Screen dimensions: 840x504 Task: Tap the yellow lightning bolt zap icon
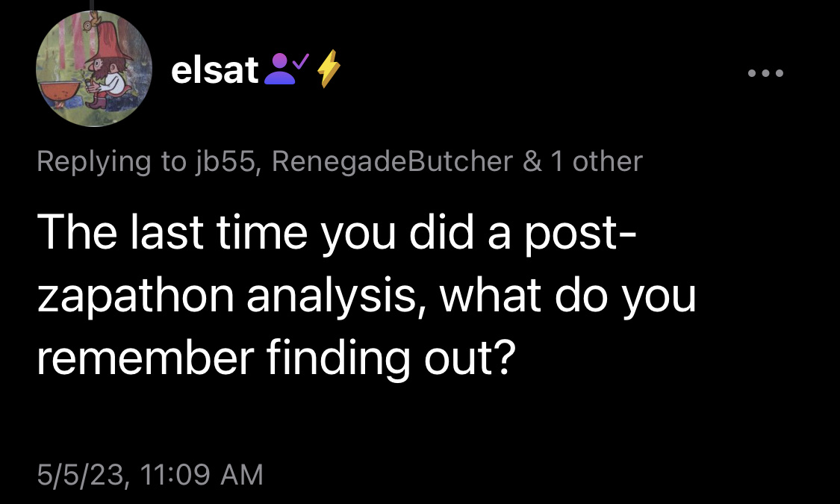point(329,69)
